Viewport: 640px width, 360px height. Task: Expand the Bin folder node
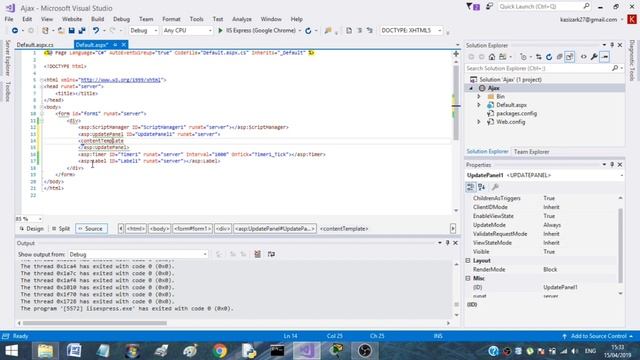pos(479,97)
